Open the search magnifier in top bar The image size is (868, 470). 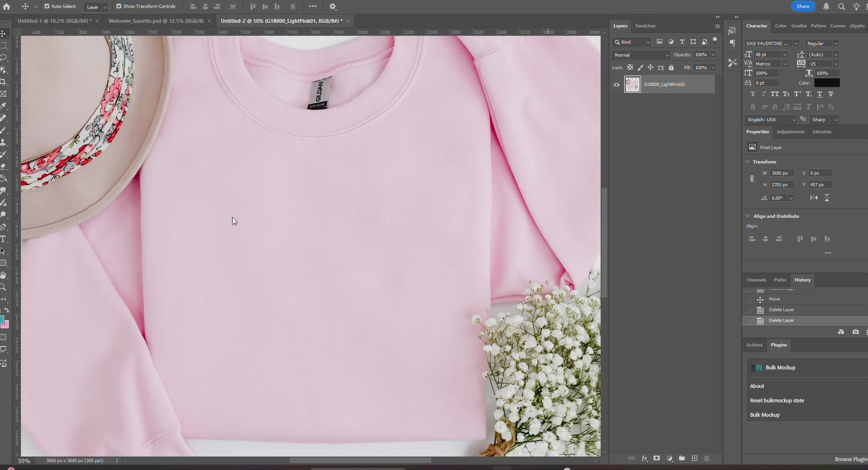coord(841,7)
